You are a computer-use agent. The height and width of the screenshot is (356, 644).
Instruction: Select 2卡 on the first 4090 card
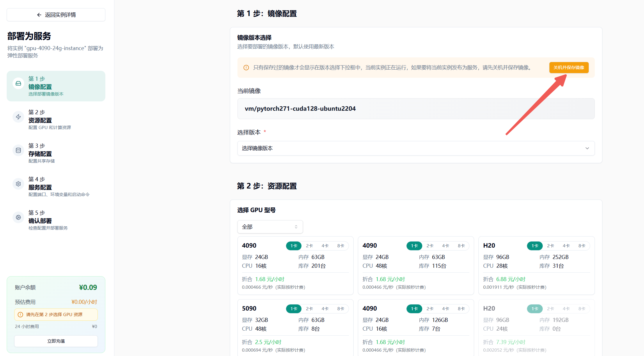[x=309, y=246]
